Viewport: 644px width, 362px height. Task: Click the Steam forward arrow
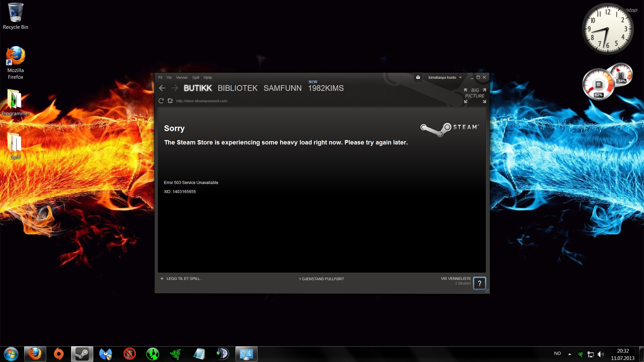175,88
